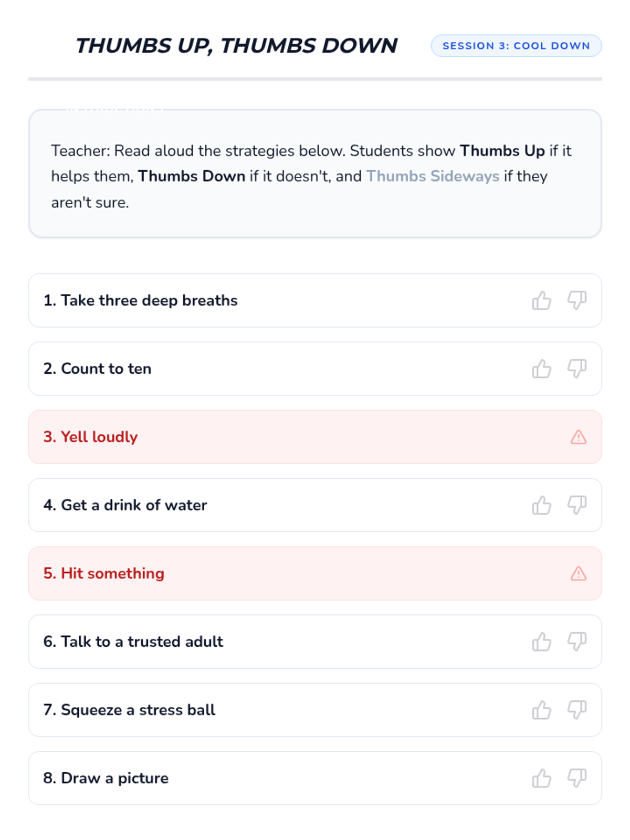Give thumbs up to Count to ten
Image resolution: width=630 pixels, height=840 pixels.
click(541, 369)
